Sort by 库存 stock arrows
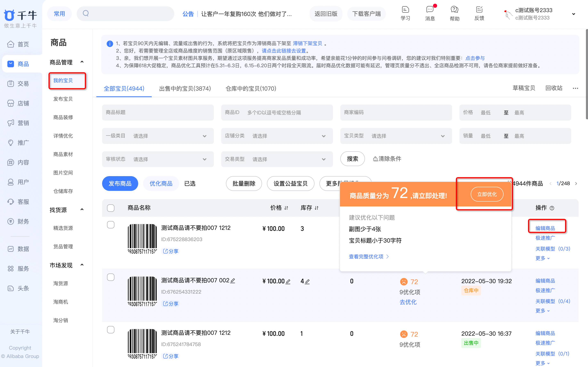 coord(316,208)
